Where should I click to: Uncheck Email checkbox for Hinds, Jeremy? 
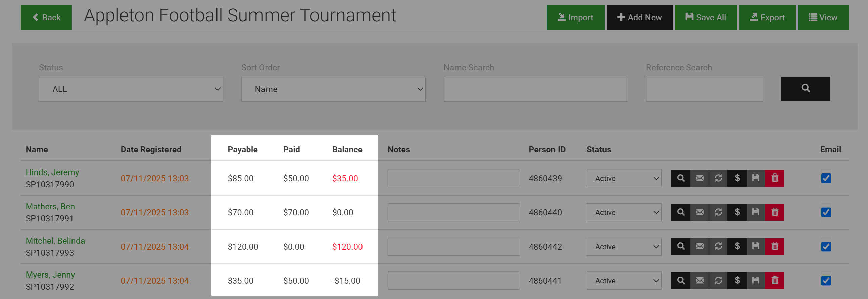[826, 178]
